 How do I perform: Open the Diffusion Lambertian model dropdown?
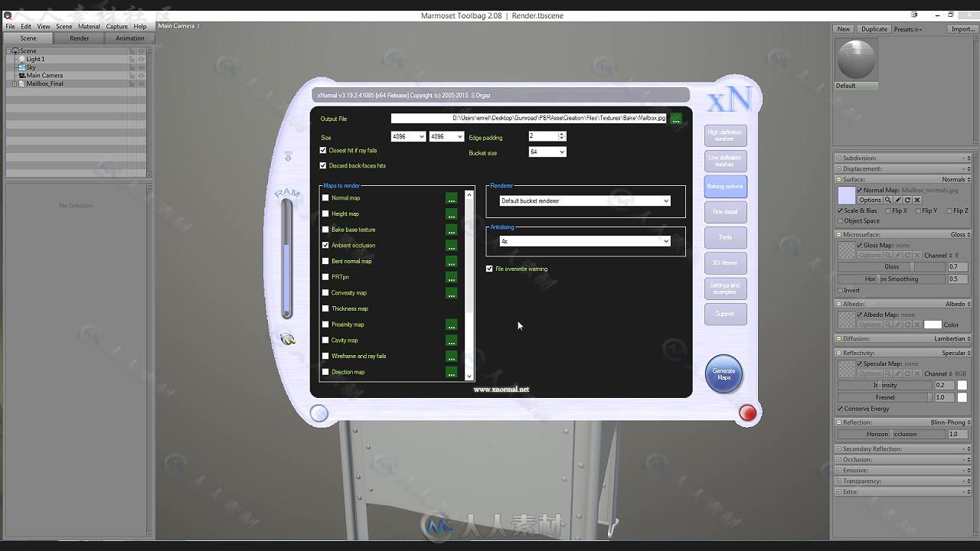point(952,339)
